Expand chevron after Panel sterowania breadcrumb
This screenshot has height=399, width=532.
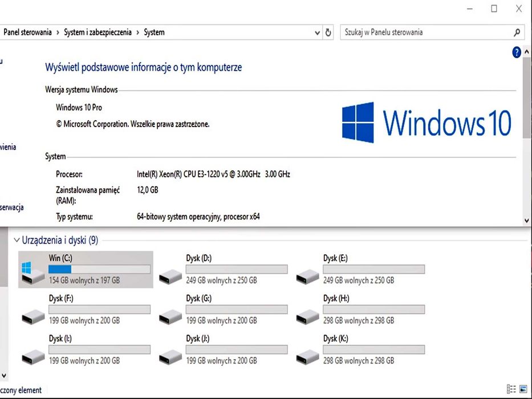(x=58, y=32)
